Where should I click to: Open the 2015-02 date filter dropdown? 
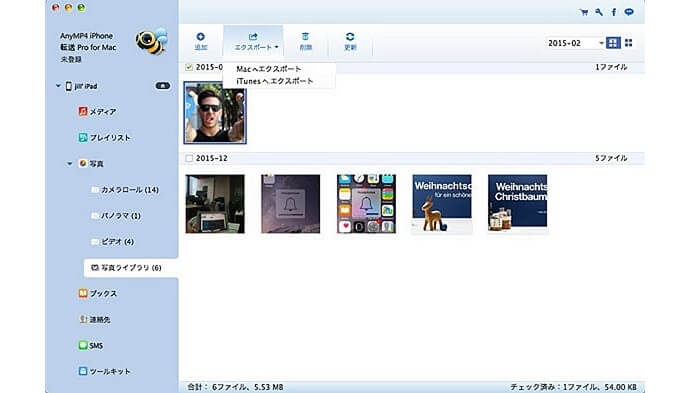(575, 43)
